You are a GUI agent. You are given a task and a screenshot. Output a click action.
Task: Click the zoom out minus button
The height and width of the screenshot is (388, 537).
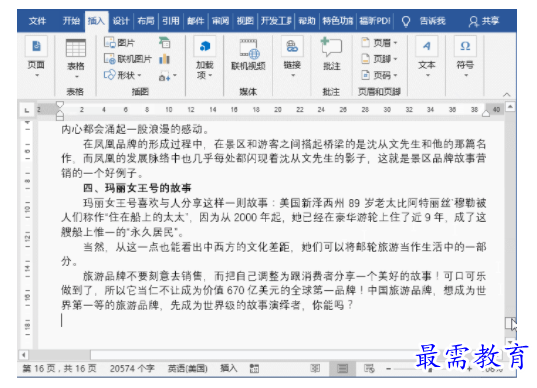click(x=388, y=369)
